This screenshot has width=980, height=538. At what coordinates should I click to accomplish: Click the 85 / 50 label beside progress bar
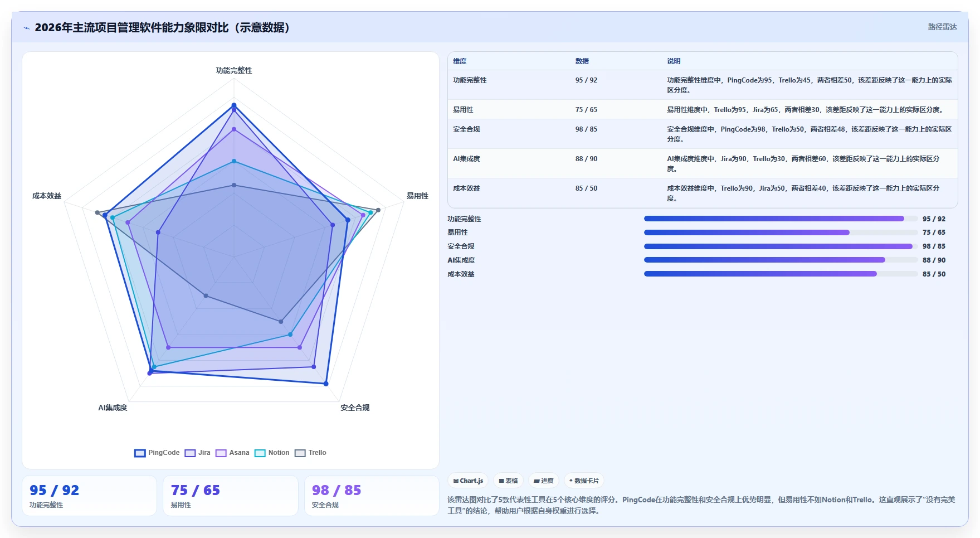pos(934,274)
